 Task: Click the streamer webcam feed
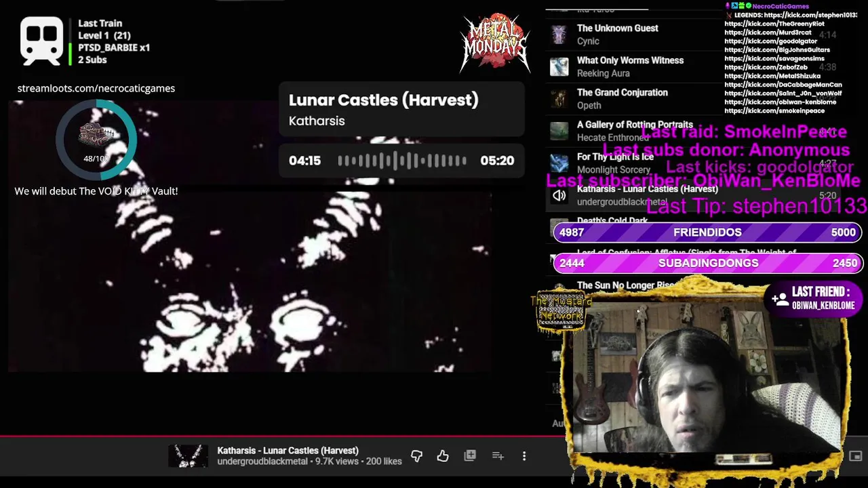[x=707, y=376]
